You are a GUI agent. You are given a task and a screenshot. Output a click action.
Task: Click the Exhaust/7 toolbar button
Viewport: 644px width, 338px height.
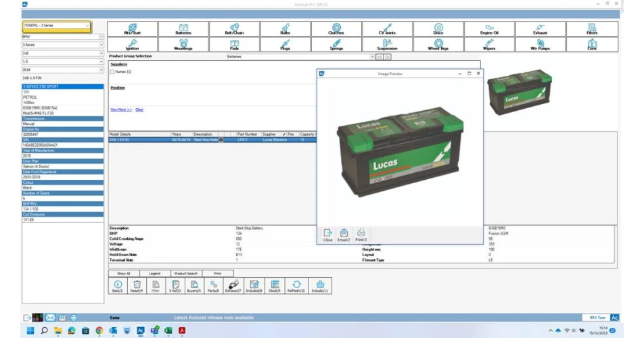[233, 286]
